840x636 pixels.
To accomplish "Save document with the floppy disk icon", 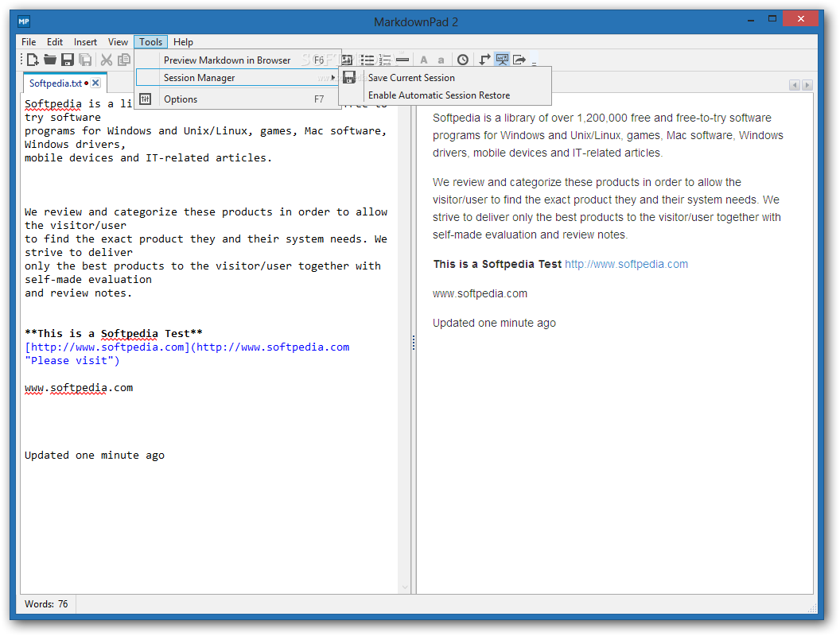I will pos(67,60).
